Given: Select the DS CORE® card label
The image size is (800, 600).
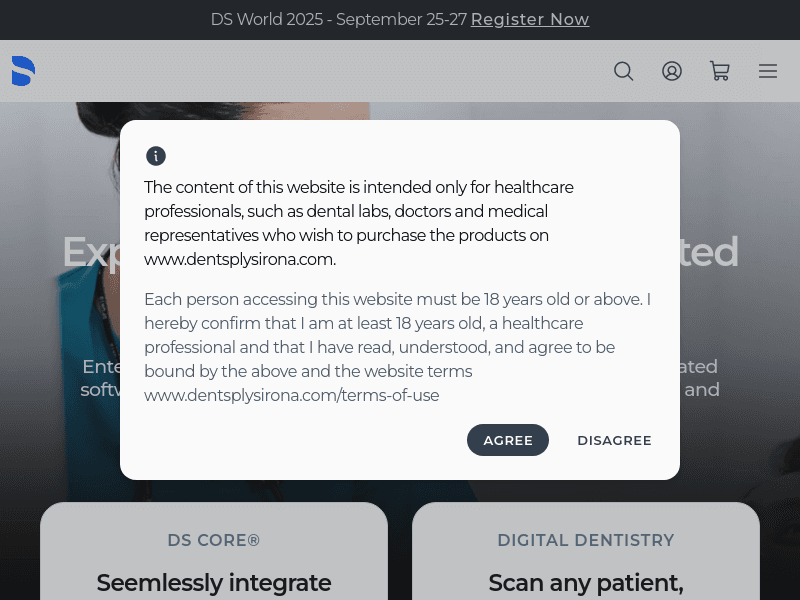Looking at the screenshot, I should point(213,540).
